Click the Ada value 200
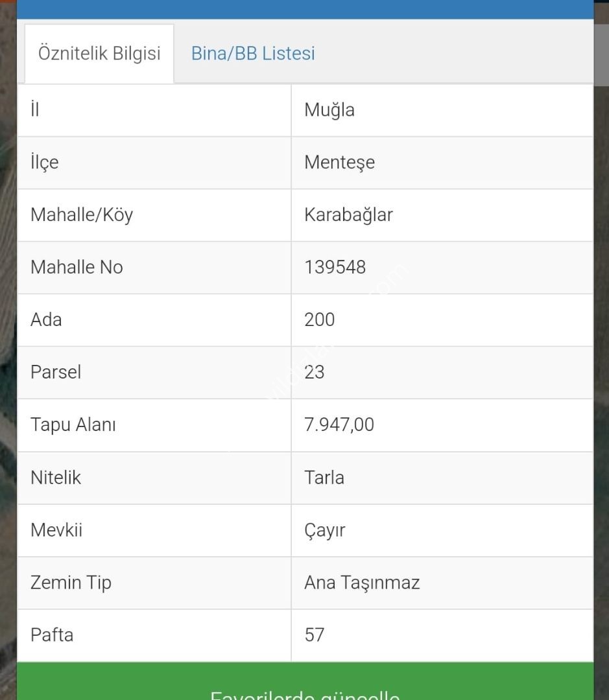This screenshot has width=609, height=700. [320, 320]
